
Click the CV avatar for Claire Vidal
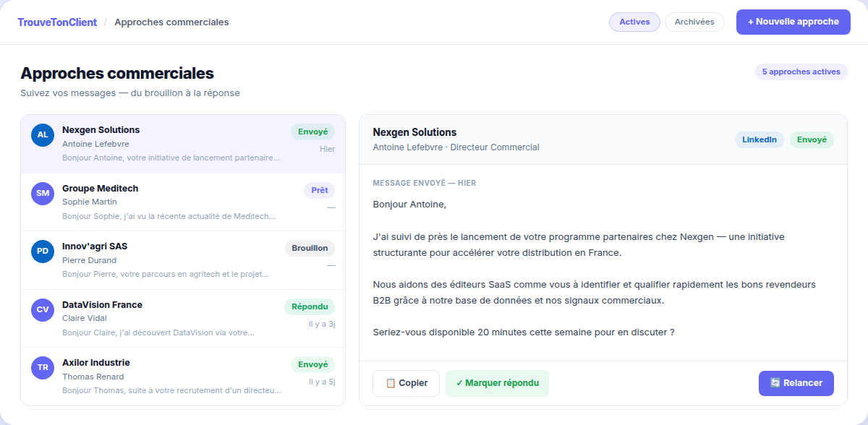tap(43, 310)
